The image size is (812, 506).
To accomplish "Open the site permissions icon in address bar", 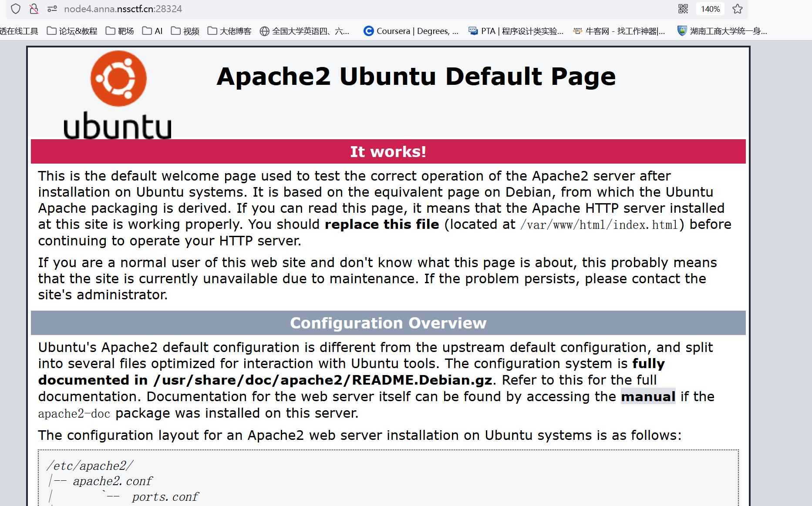I will pyautogui.click(x=52, y=9).
